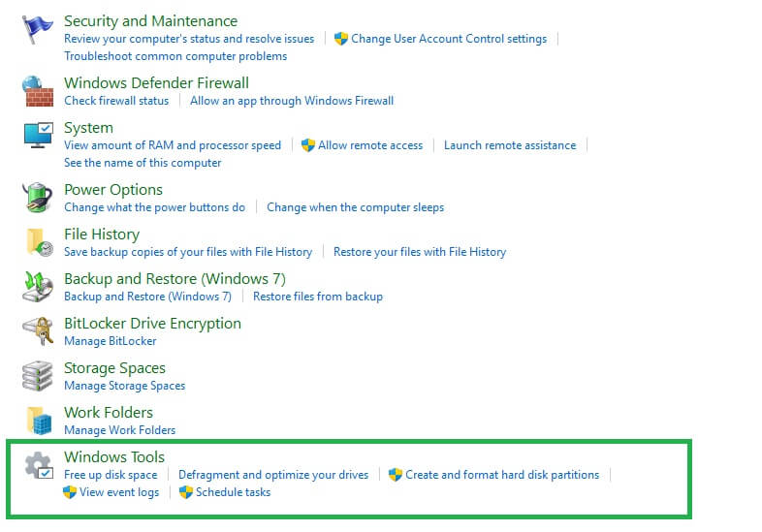762x532 pixels.
Task: Open View amount of RAM and processor speed
Action: tap(173, 145)
